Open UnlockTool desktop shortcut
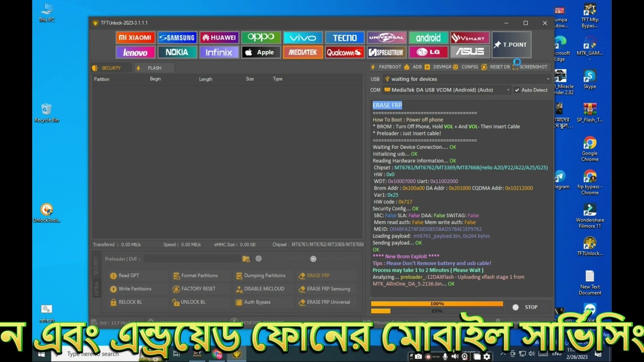 (47, 213)
